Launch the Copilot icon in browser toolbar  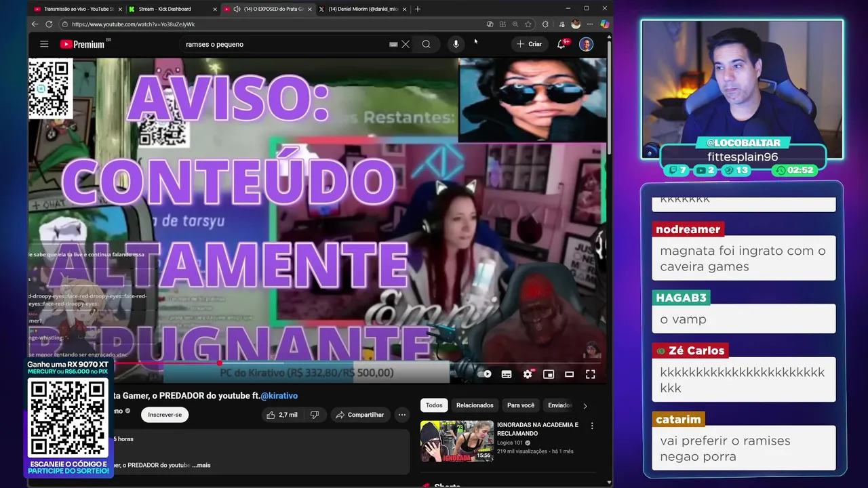coord(604,24)
